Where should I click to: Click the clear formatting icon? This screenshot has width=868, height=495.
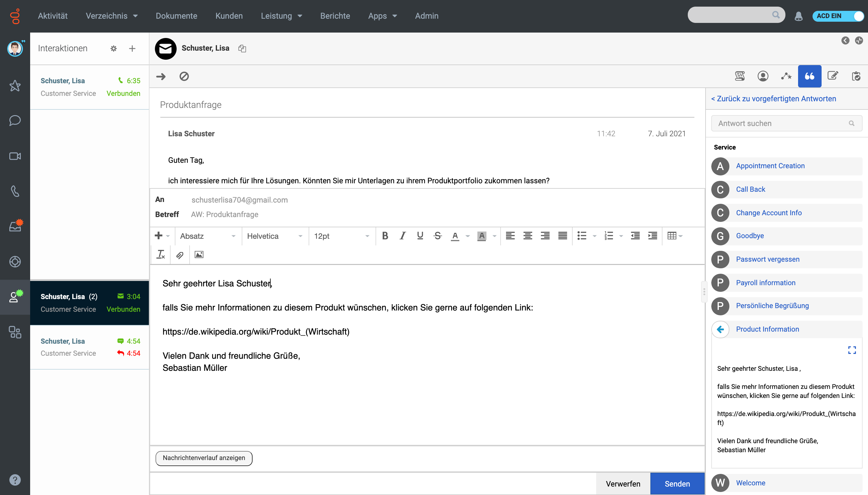[160, 255]
